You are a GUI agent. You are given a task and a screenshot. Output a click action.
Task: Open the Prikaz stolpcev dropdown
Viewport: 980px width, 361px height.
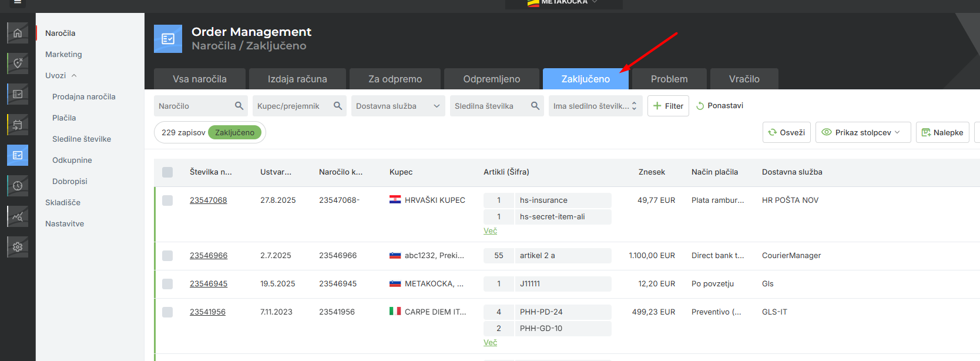tap(863, 132)
